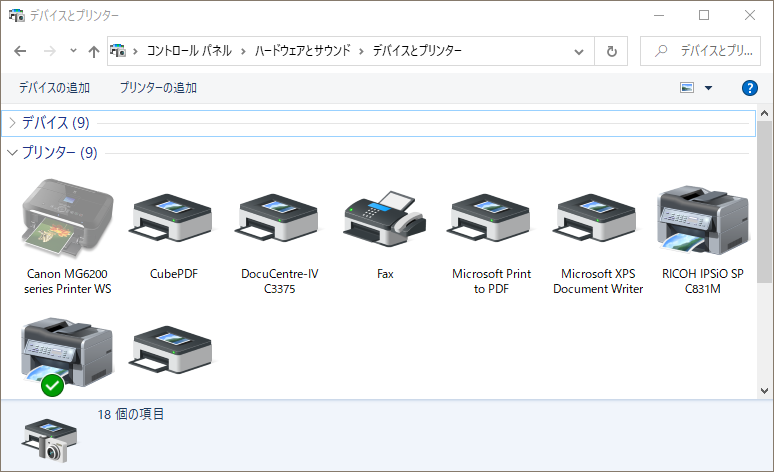Open the recent locations dropdown arrow
This screenshot has width=774, height=472.
(x=73, y=50)
